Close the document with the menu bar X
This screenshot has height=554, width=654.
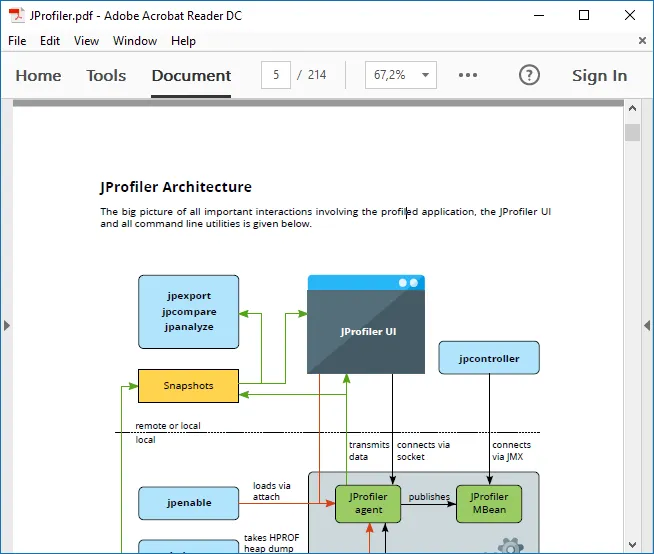pos(642,40)
